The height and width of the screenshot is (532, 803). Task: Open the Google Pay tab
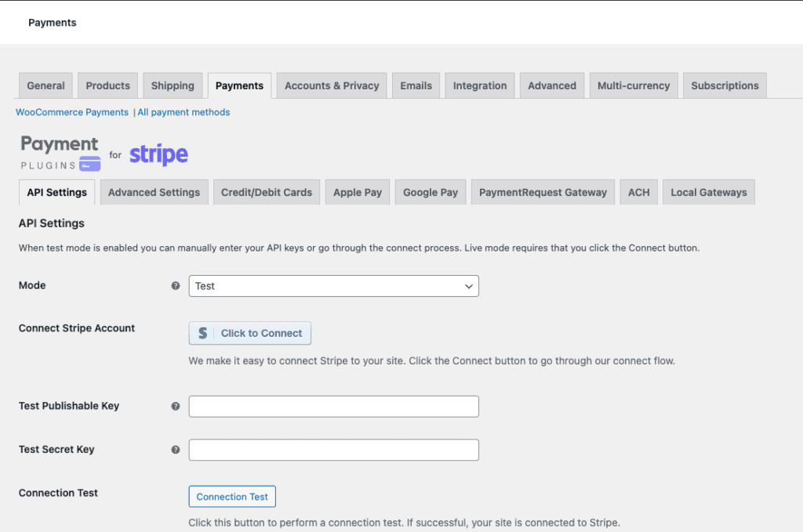tap(431, 192)
